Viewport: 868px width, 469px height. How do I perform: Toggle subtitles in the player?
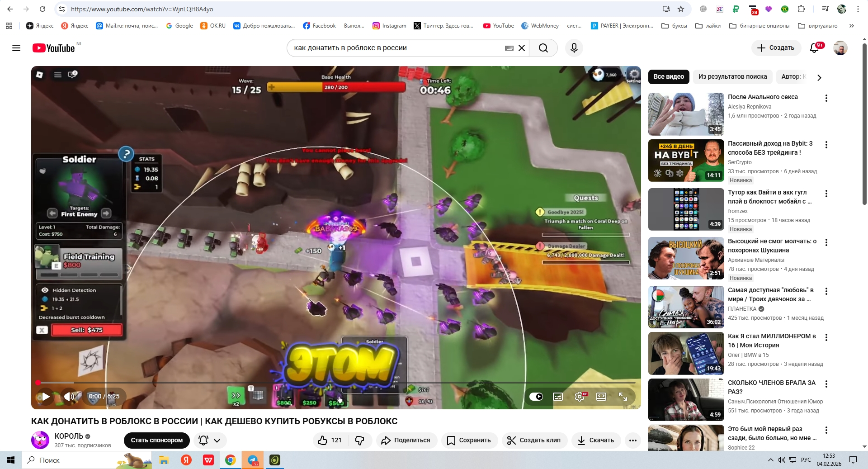pos(558,397)
